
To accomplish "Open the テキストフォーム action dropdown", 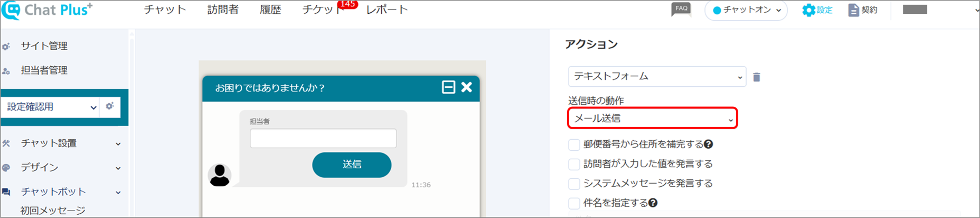I will [x=657, y=77].
